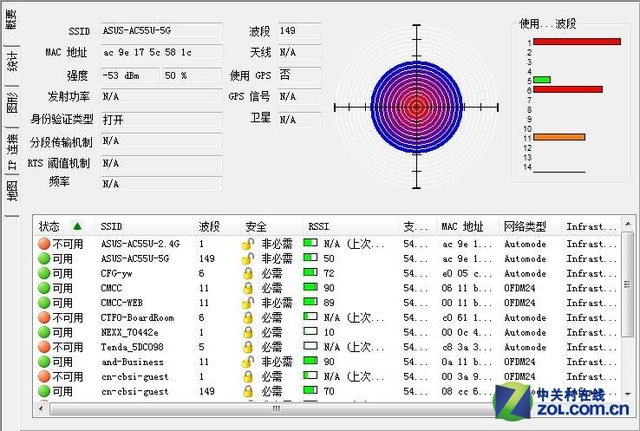Click the table's vertical scrollbar up arrow
640x431 pixels.
pos(628,224)
